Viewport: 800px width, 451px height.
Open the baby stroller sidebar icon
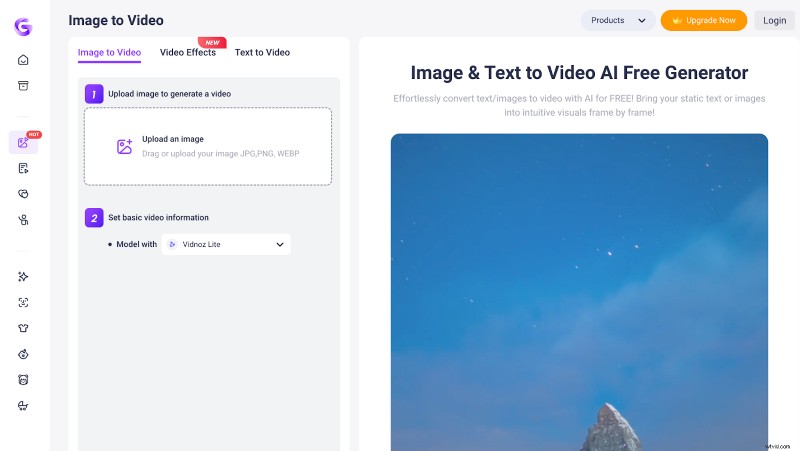click(23, 406)
